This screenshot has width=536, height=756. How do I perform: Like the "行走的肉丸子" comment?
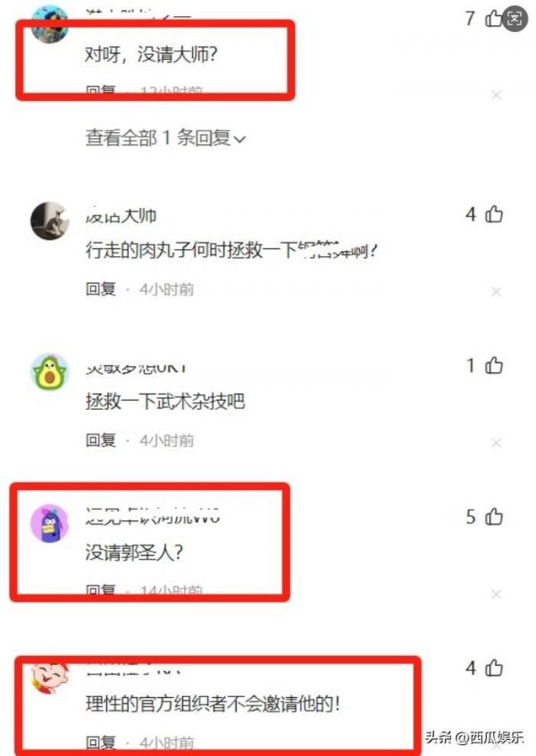[x=494, y=214]
